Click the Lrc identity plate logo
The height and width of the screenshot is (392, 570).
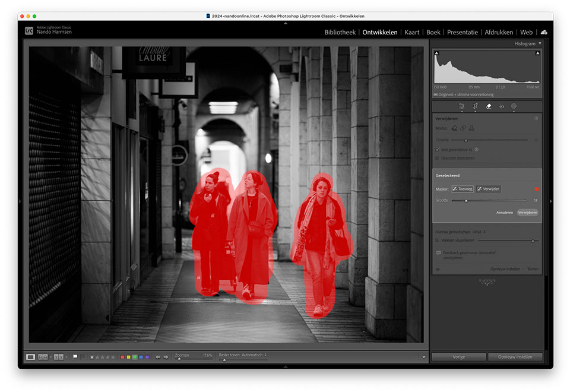(x=28, y=31)
